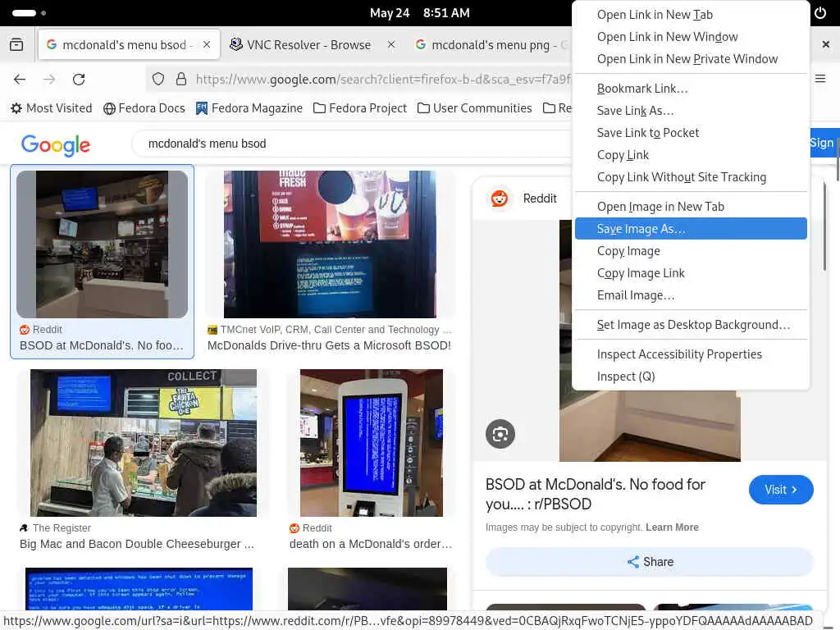Viewport: 840px width, 630px height.
Task: Open Fedora Docs bookmark
Action: [144, 108]
